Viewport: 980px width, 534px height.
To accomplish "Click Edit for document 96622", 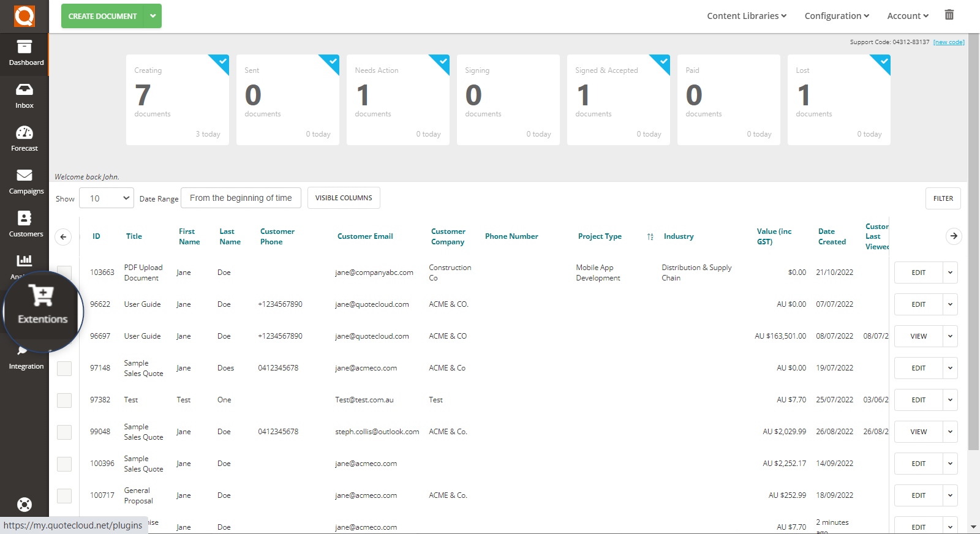I will (919, 304).
